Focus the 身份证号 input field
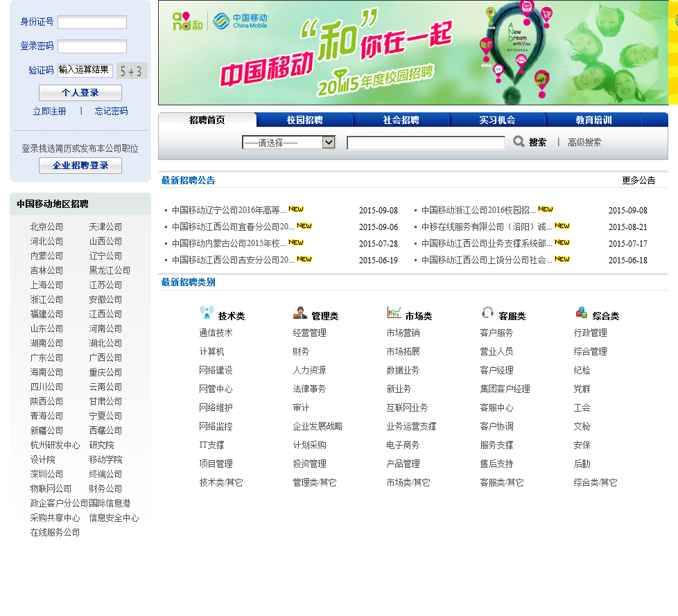 point(92,22)
